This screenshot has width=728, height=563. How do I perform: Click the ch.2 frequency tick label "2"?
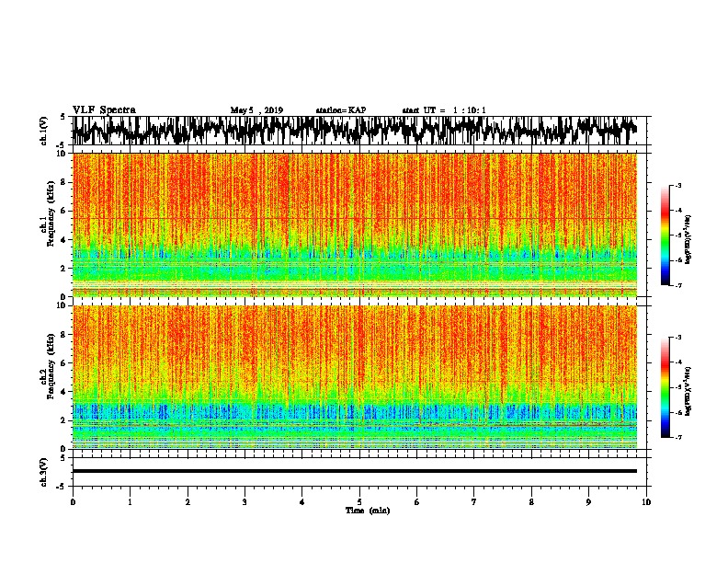tap(63, 420)
